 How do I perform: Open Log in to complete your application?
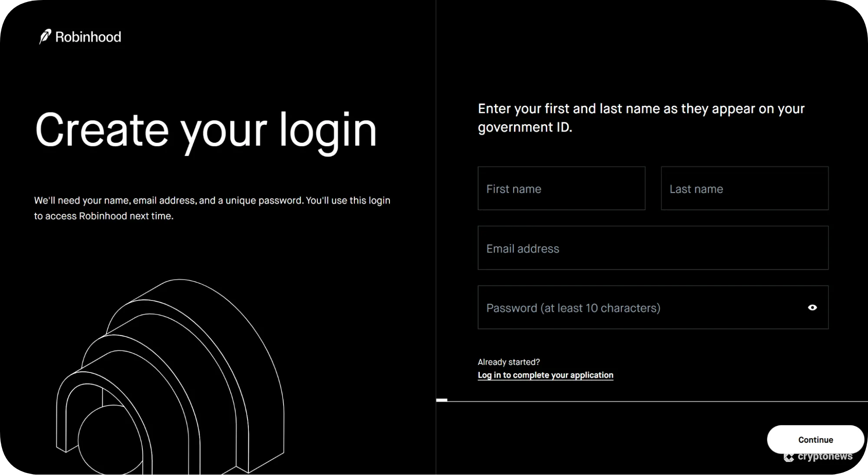(545, 375)
